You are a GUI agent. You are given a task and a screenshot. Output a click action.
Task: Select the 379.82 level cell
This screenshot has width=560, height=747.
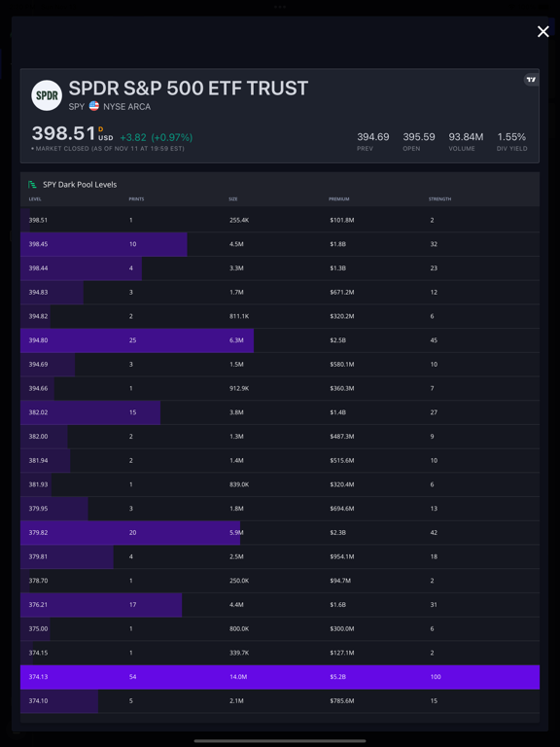point(38,533)
